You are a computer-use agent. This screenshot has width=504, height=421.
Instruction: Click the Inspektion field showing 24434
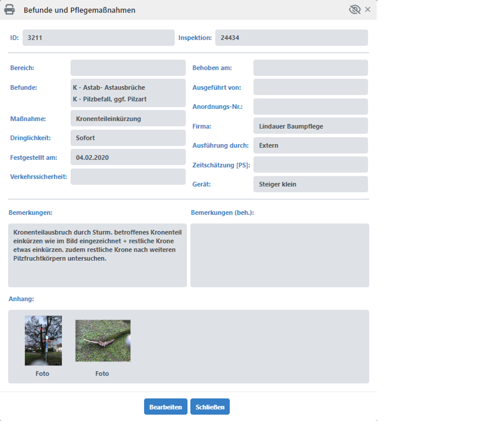291,38
